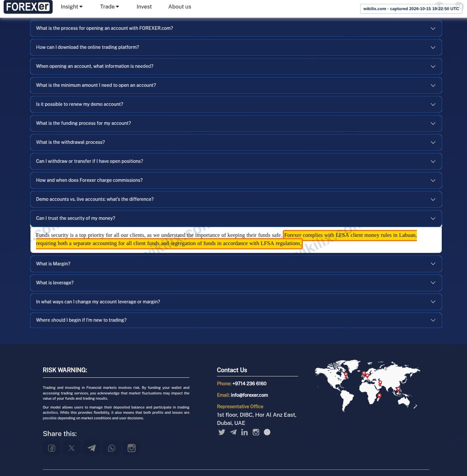Expand the renew demo account question
The image size is (467, 476).
point(236,104)
